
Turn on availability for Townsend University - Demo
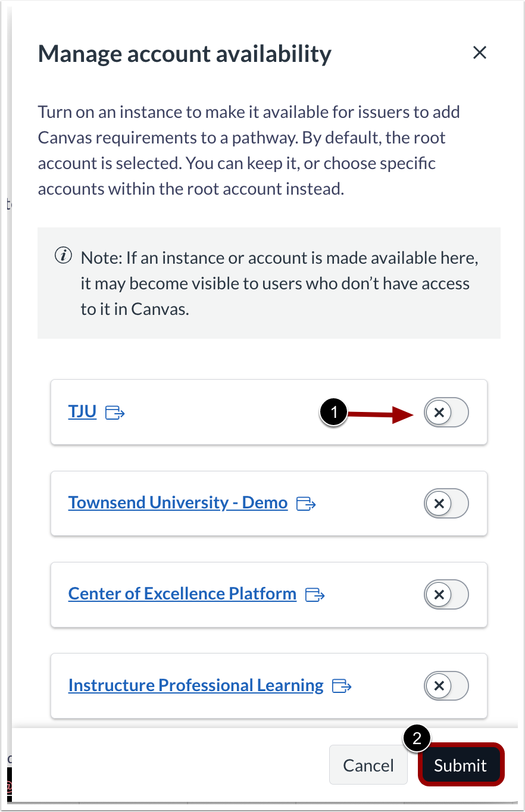[446, 503]
